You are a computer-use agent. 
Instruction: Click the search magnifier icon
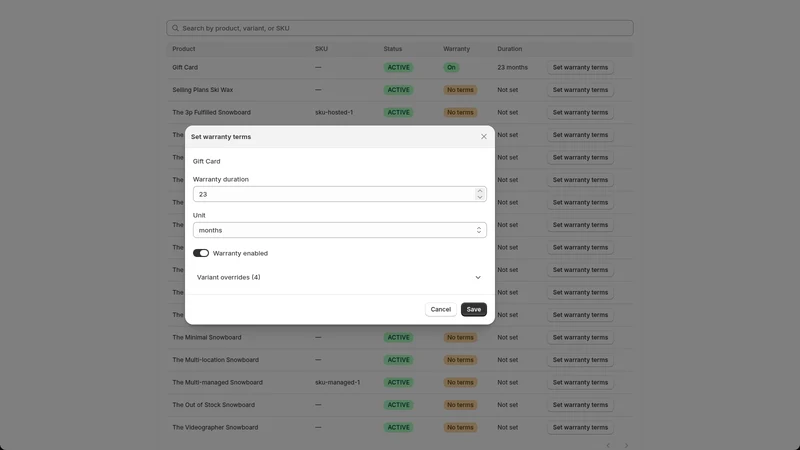pyautogui.click(x=176, y=28)
